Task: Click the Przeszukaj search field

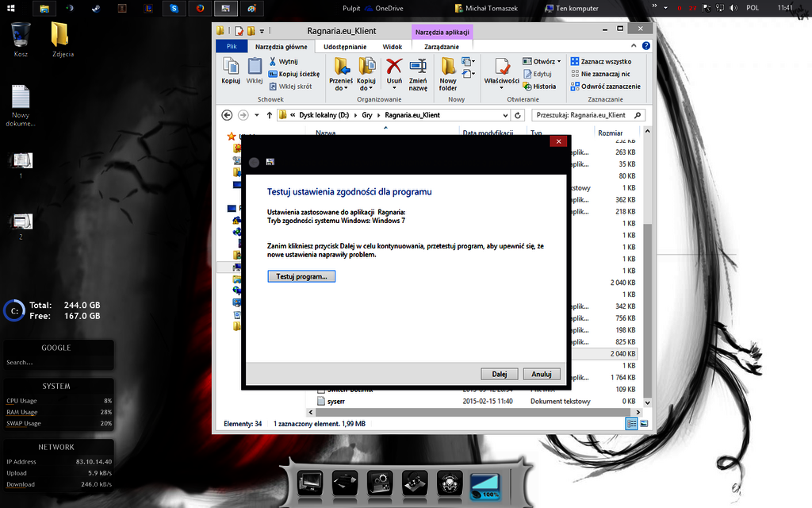Action: (x=588, y=115)
